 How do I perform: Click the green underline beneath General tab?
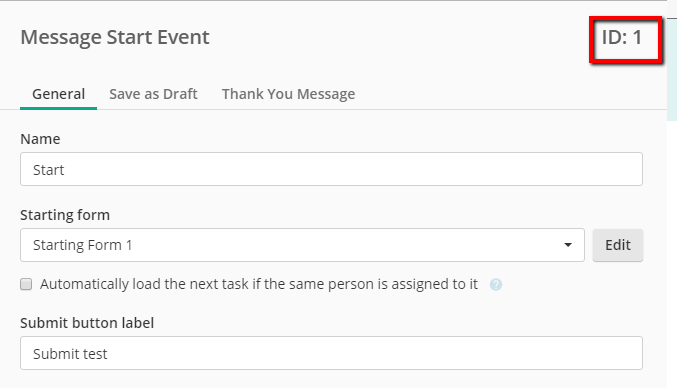pos(58,108)
